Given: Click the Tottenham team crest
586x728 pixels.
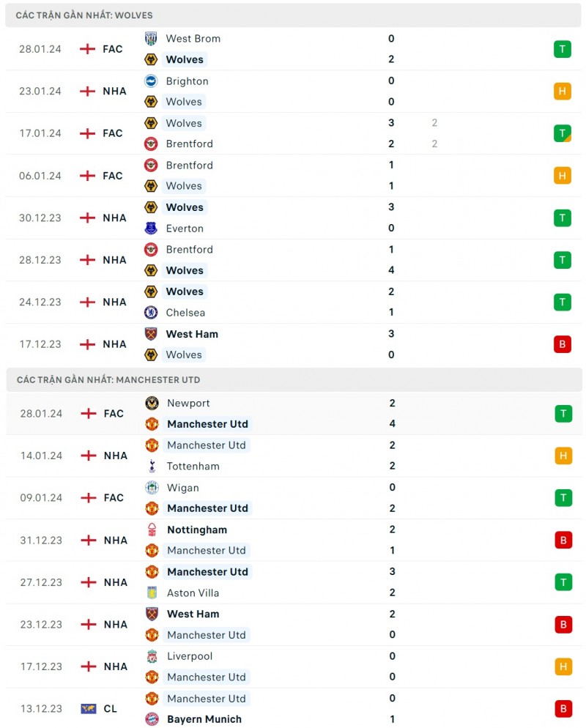Looking at the screenshot, I should coord(152,467).
